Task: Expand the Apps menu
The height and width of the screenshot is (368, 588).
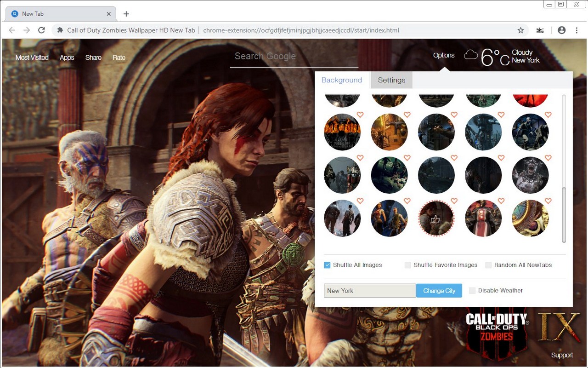Action: point(67,57)
